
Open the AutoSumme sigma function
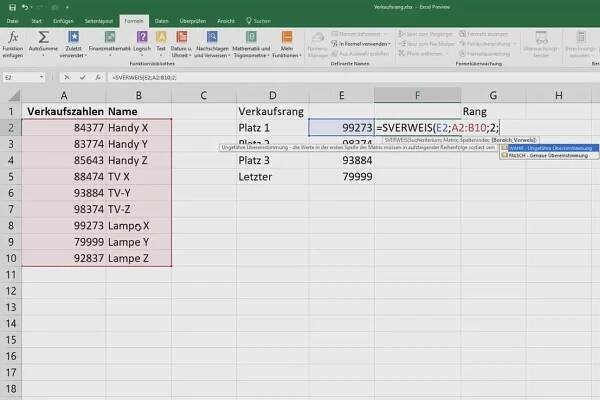pyautogui.click(x=43, y=41)
